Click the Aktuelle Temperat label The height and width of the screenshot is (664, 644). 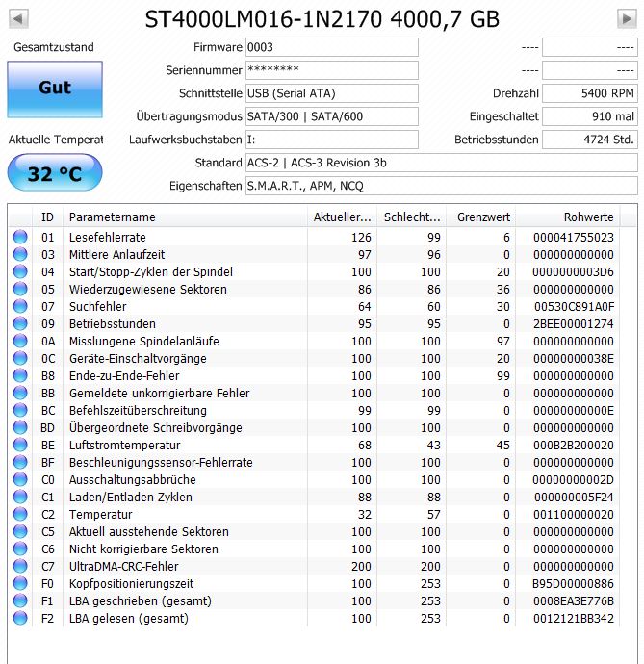click(56, 140)
